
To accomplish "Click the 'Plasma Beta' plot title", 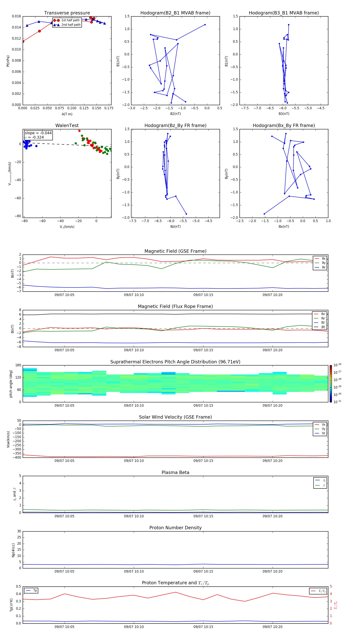I will pos(175,472).
